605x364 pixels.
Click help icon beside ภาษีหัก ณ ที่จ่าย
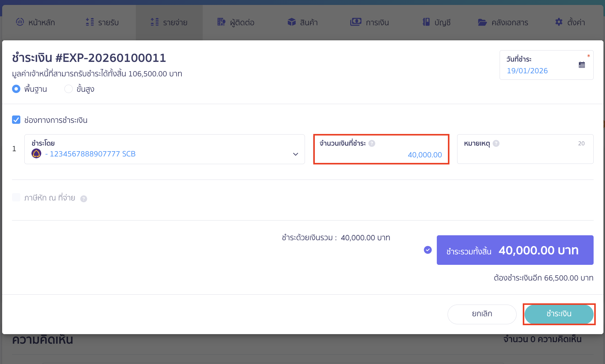coord(83,199)
